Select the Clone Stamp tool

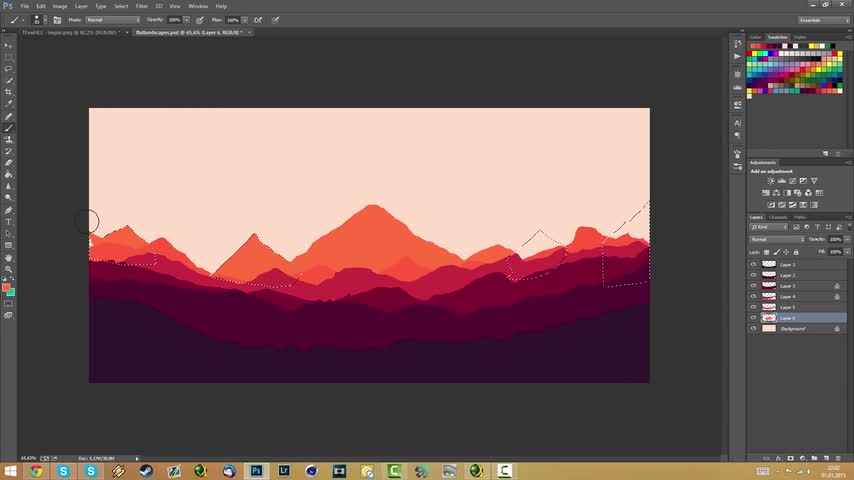coord(8,139)
